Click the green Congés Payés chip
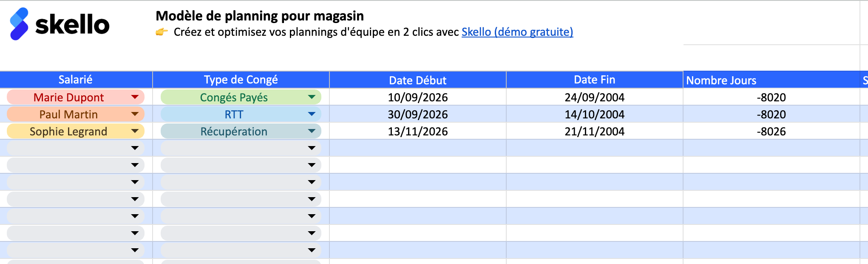This screenshot has height=264, width=868. (x=234, y=97)
